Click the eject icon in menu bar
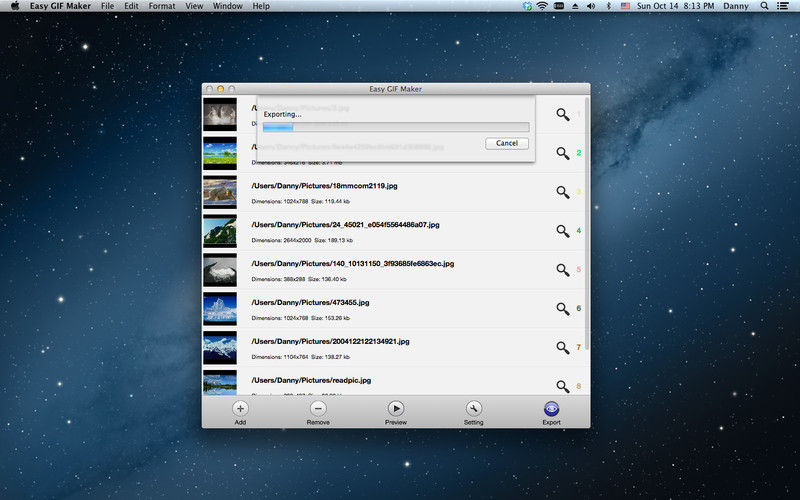800x500 pixels. click(575, 6)
